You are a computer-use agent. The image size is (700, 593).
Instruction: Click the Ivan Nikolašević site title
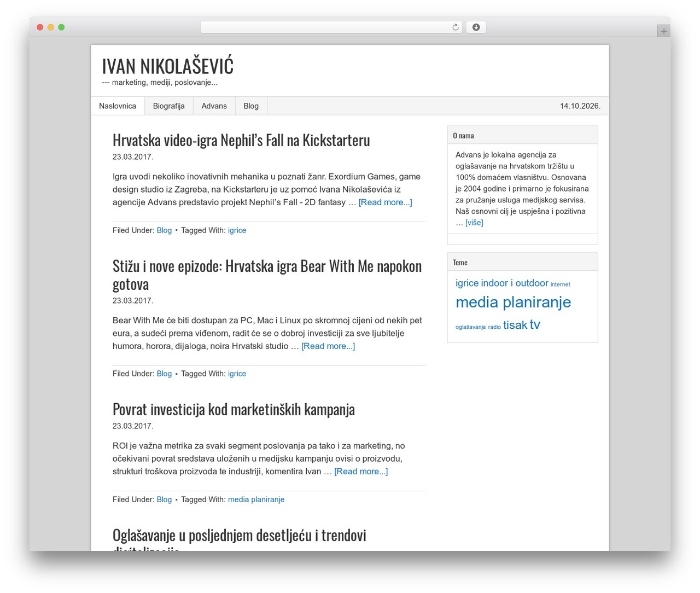167,66
